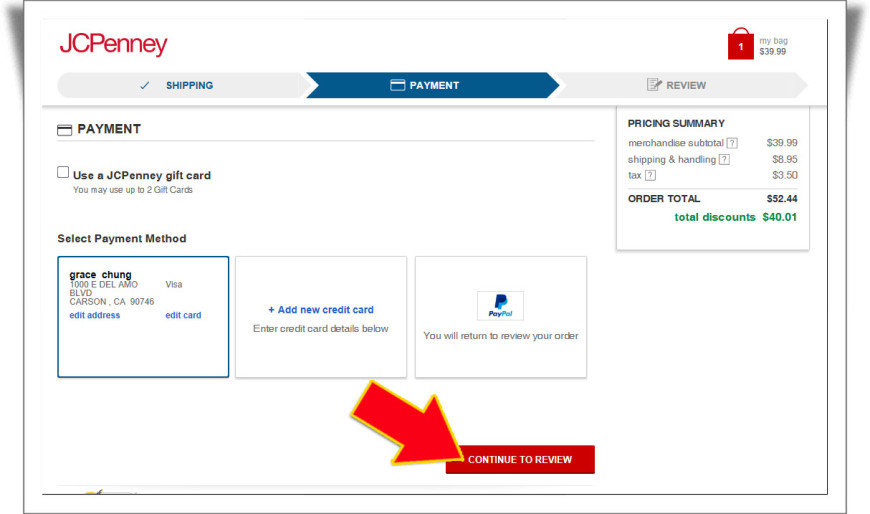Click 'Select Payment Method' heading

(122, 239)
